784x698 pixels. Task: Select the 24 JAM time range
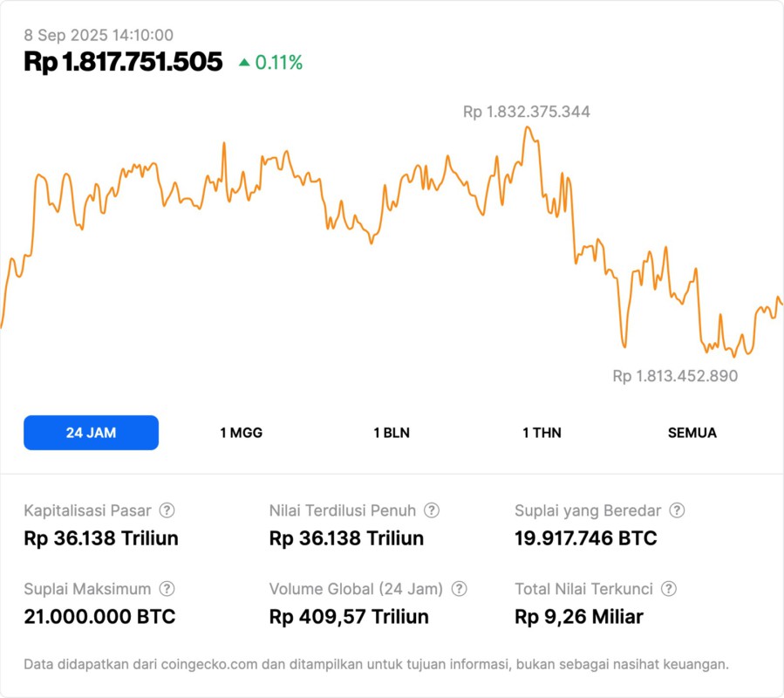(91, 433)
